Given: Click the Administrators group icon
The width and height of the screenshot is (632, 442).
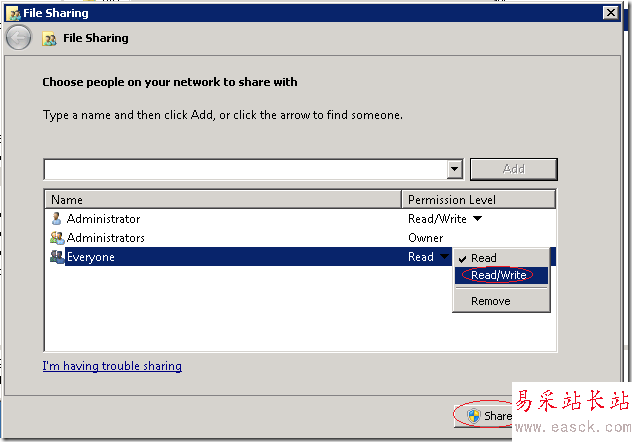Looking at the screenshot, I should [x=57, y=238].
